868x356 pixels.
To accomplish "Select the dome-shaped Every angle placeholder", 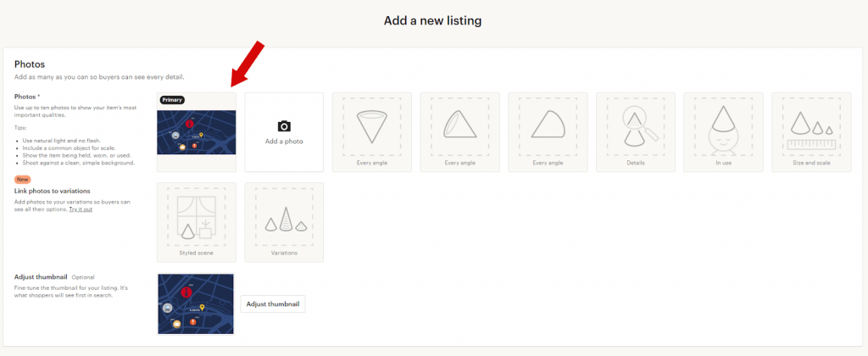I will point(548,125).
